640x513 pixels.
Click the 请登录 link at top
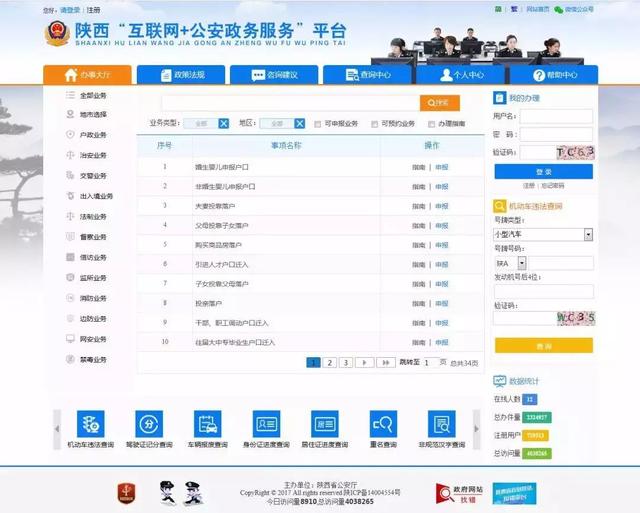coord(70,10)
